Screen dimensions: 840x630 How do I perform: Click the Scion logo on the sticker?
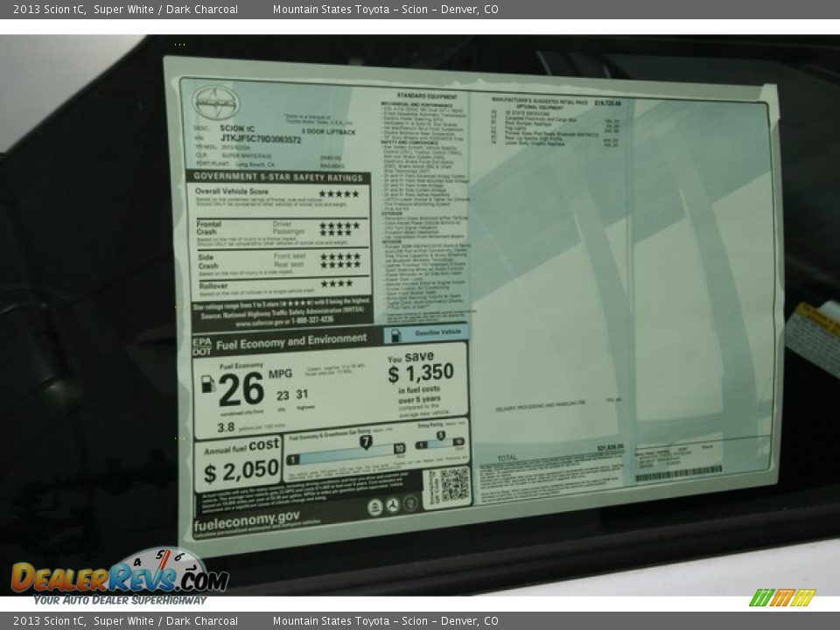point(215,102)
